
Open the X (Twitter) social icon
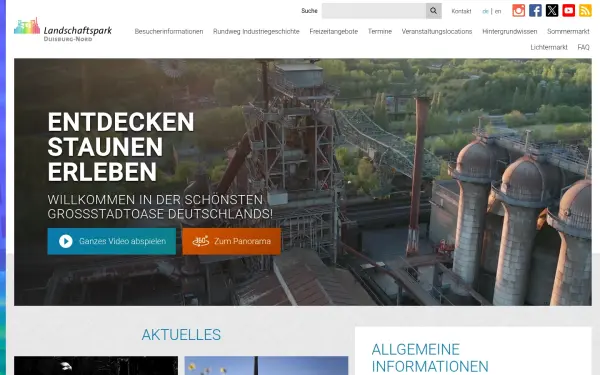coord(552,10)
